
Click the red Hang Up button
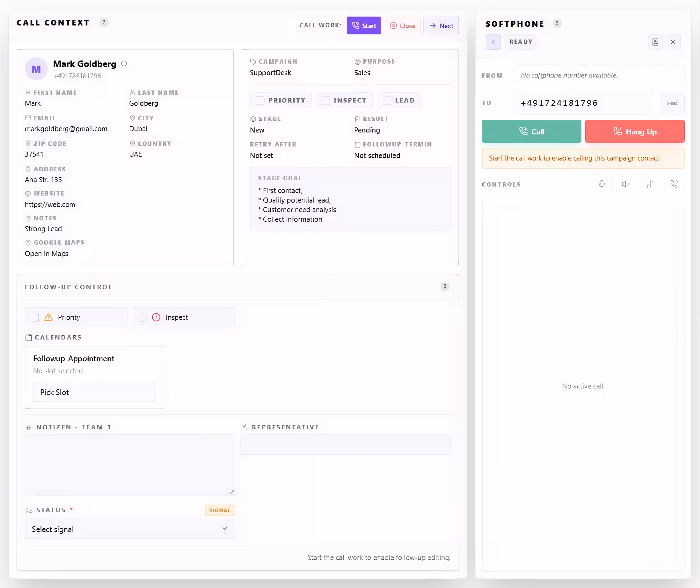pos(635,131)
